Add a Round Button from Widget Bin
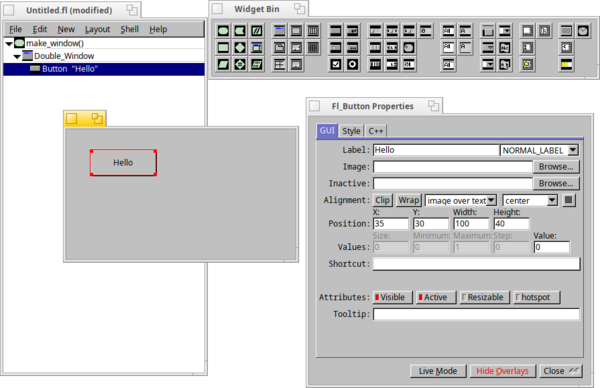The height and width of the screenshot is (388, 600). point(352,64)
